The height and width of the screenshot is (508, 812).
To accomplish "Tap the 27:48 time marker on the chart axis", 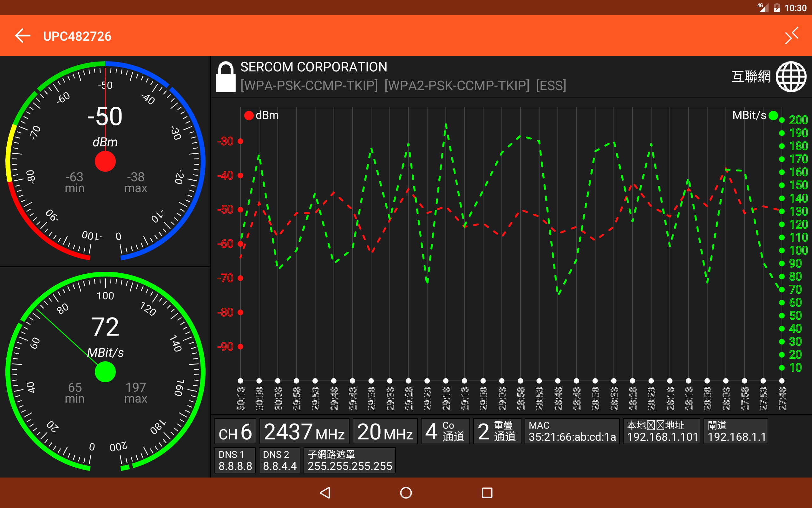I will point(782,399).
